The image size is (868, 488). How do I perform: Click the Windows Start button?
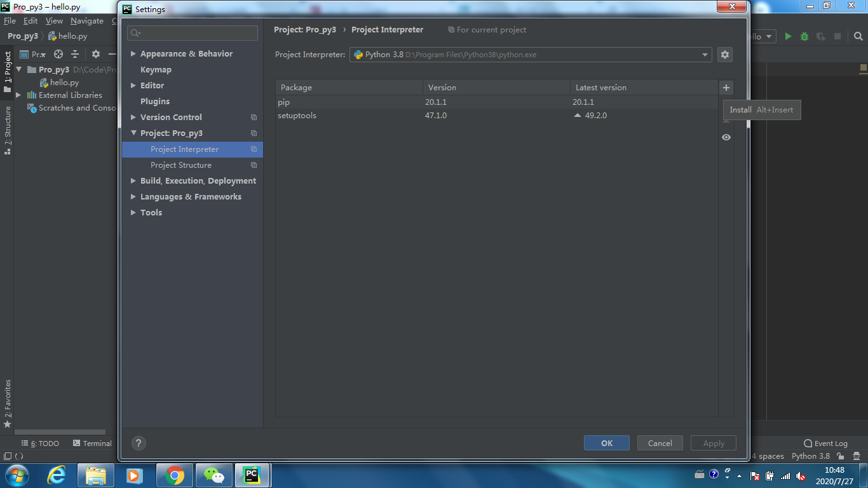(16, 475)
